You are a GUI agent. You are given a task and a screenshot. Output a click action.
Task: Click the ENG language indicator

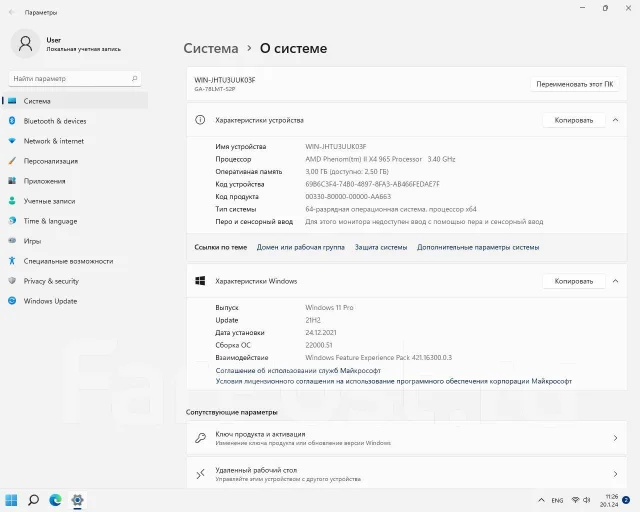click(x=557, y=500)
